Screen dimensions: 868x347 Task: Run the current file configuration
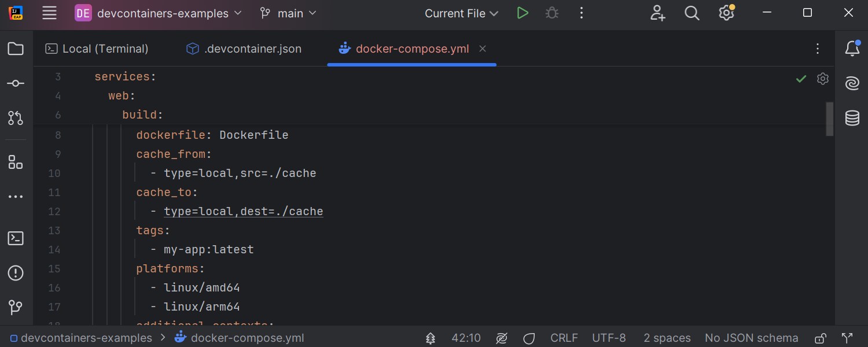522,13
